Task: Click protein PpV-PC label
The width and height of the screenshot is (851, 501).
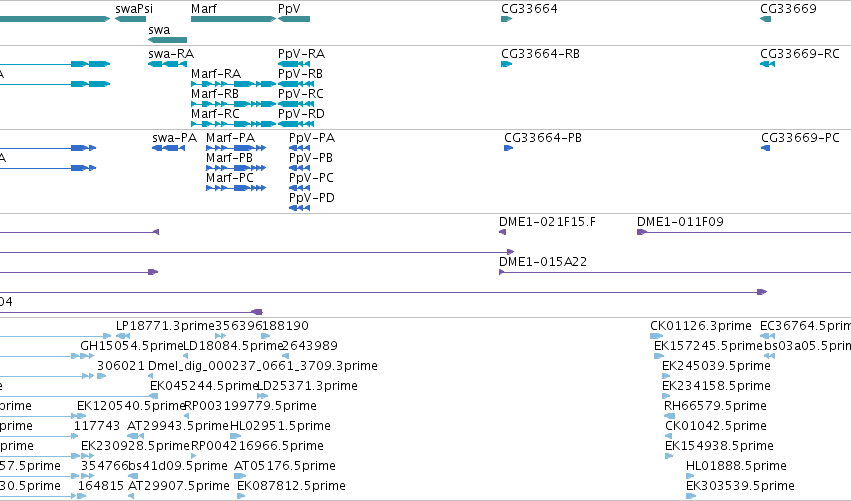Action: (x=311, y=178)
